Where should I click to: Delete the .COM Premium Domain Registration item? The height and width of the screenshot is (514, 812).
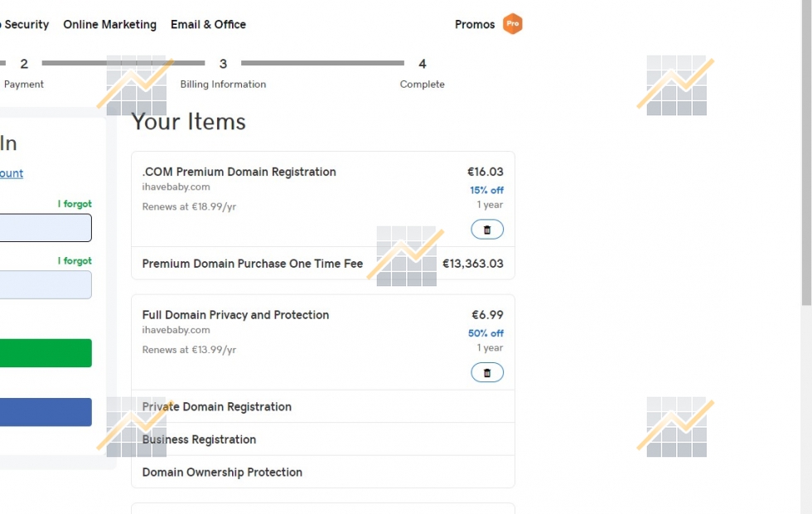[487, 230]
